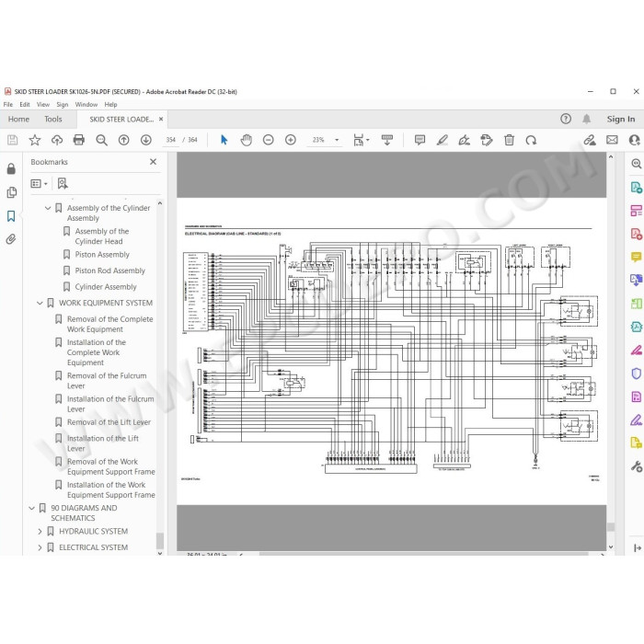Open the Sign document tool
644x644 pixels.
(464, 140)
